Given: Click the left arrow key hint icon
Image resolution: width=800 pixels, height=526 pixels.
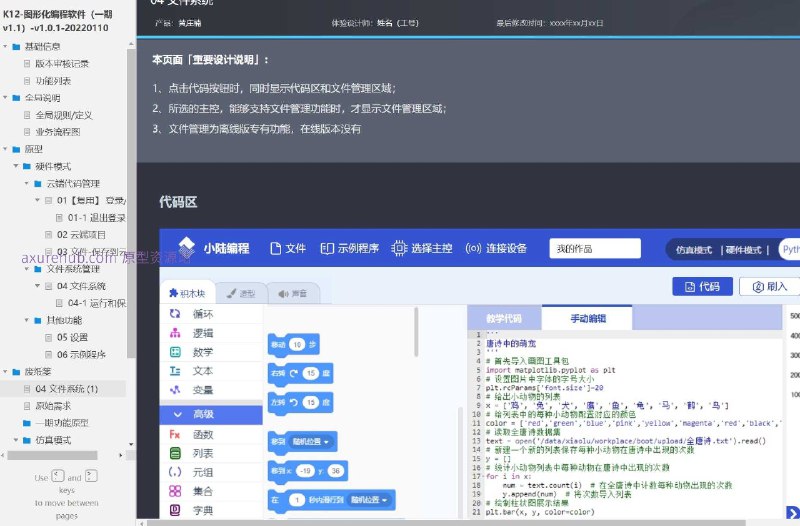Looking at the screenshot, I should point(58,476).
